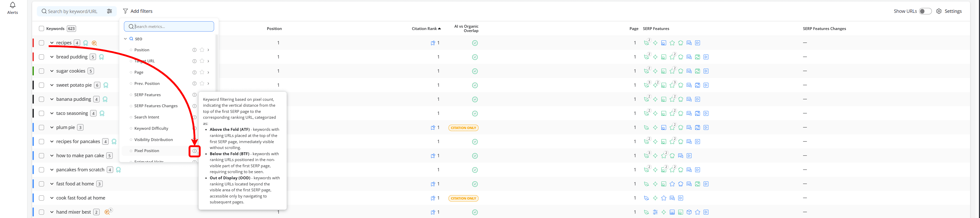Choose Keyword Difficulty from metrics list
980x218 pixels.
click(151, 128)
